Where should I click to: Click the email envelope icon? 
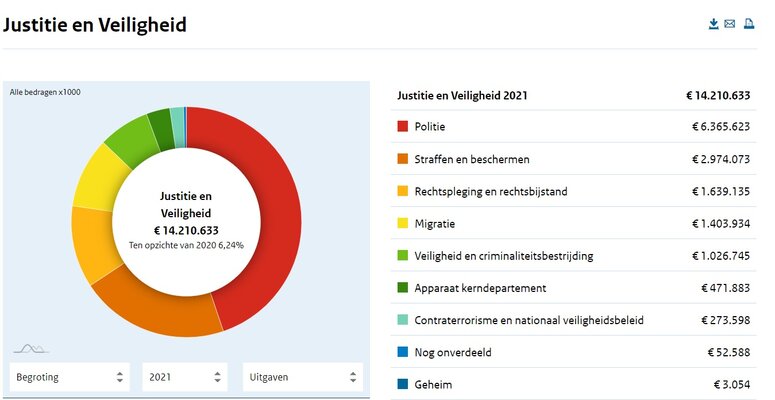[730, 24]
